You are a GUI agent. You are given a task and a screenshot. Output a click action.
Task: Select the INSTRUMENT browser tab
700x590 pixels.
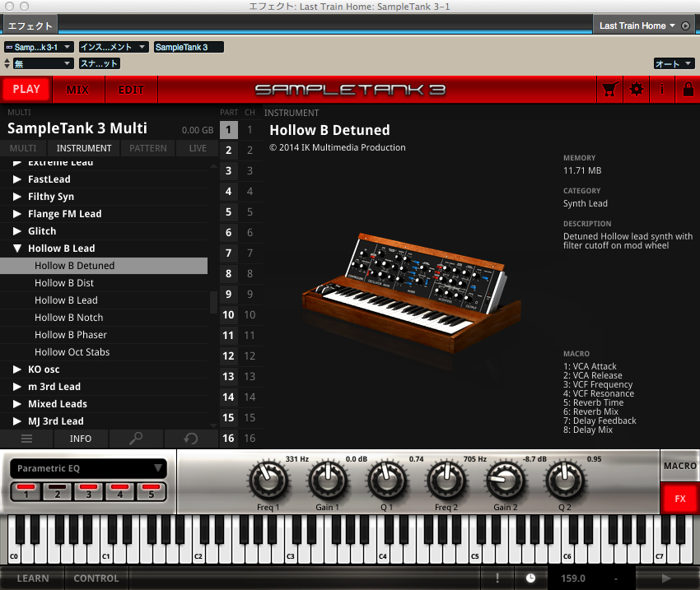point(84,148)
